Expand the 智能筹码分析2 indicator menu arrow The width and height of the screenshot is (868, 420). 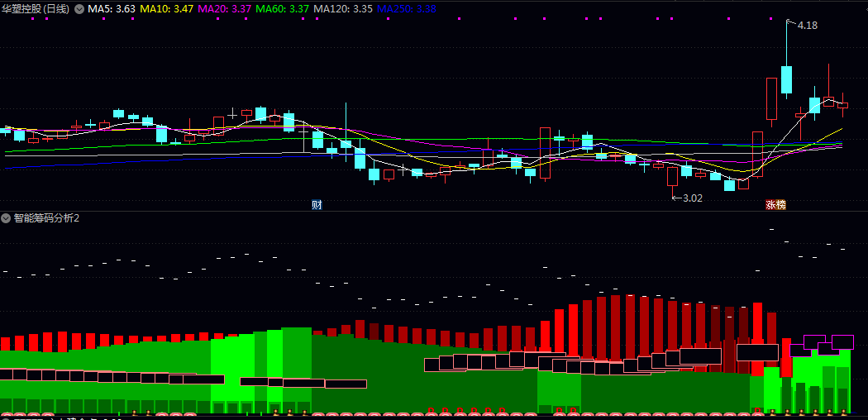tap(6, 218)
